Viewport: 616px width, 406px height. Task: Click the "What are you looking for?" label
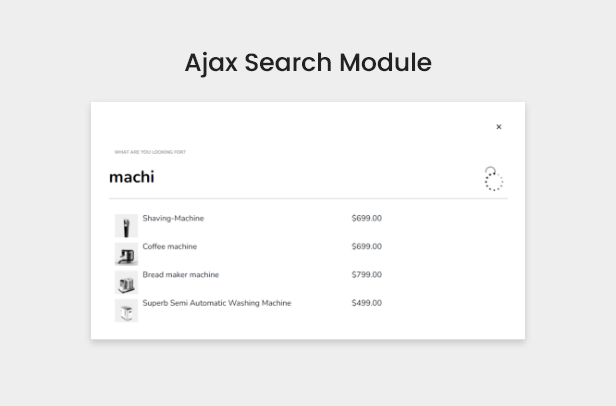point(150,152)
